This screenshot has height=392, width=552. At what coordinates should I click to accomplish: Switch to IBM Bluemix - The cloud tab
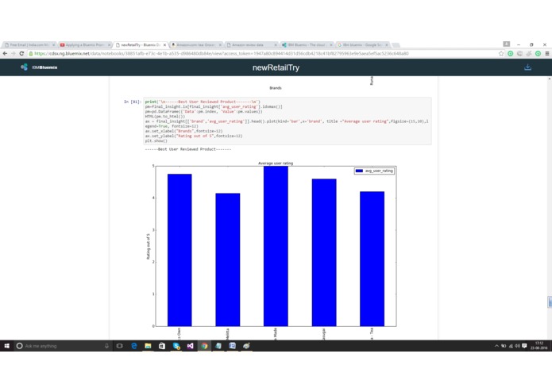click(307, 45)
